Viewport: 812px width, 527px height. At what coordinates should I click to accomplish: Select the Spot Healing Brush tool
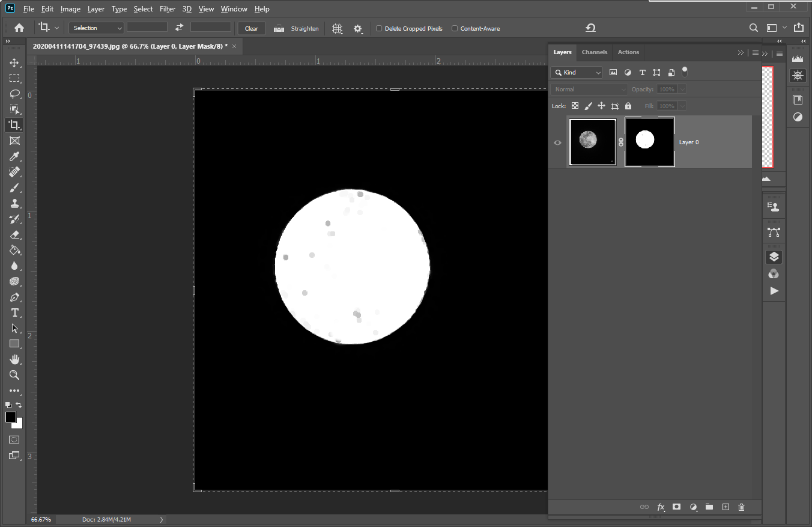tap(14, 172)
